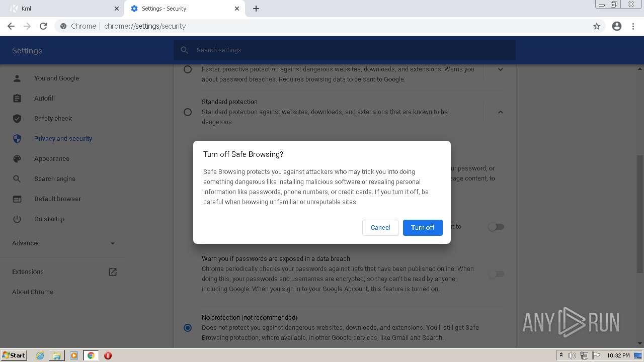Open On startup settings

[49, 219]
